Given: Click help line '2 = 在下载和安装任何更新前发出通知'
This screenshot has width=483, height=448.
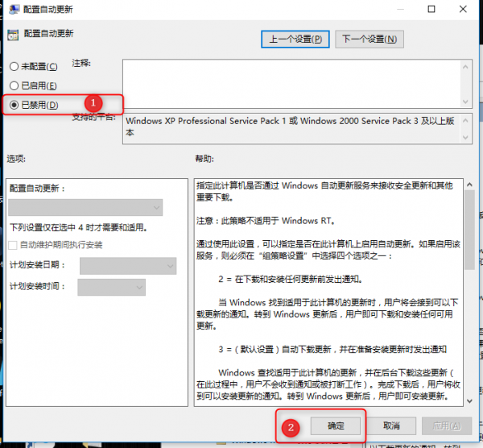Looking at the screenshot, I should pyautogui.click(x=290, y=279).
